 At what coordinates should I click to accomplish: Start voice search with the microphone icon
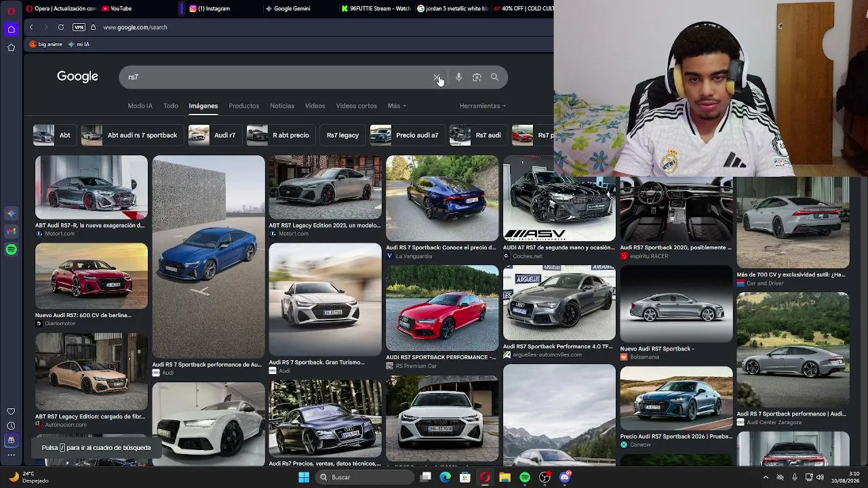(x=459, y=77)
